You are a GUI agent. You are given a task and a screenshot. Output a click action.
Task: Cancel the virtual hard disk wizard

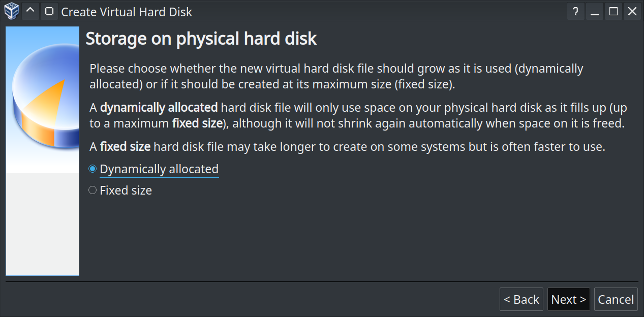(616, 299)
